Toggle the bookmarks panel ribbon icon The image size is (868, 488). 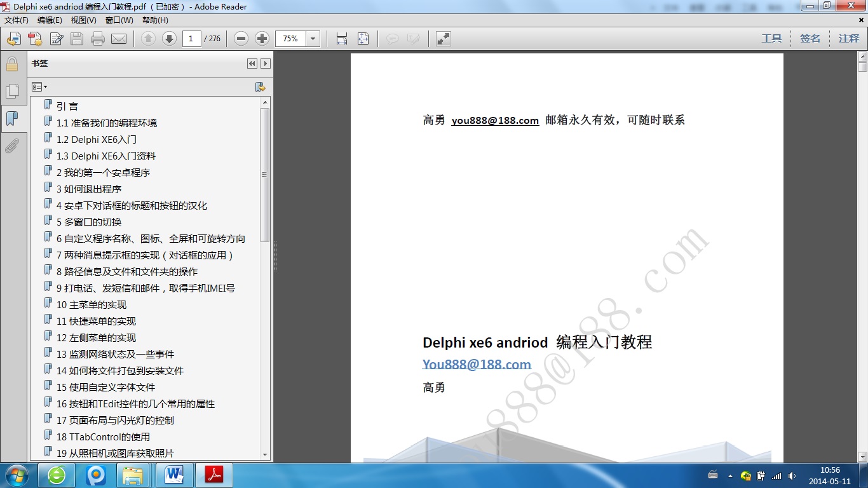point(12,119)
